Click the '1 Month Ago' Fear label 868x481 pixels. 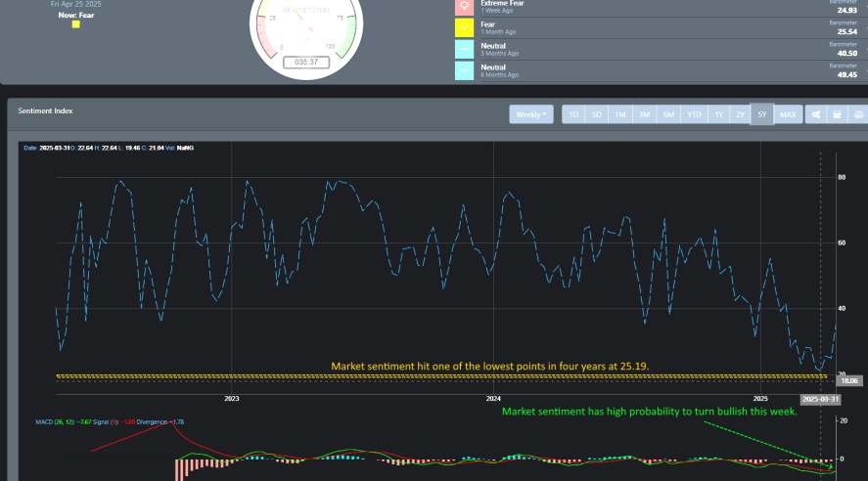(x=498, y=32)
